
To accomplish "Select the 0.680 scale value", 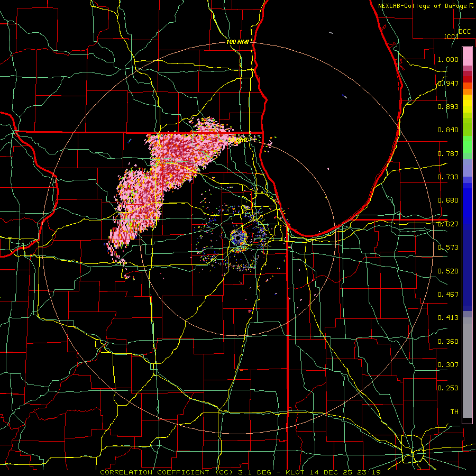I will tap(448, 200).
